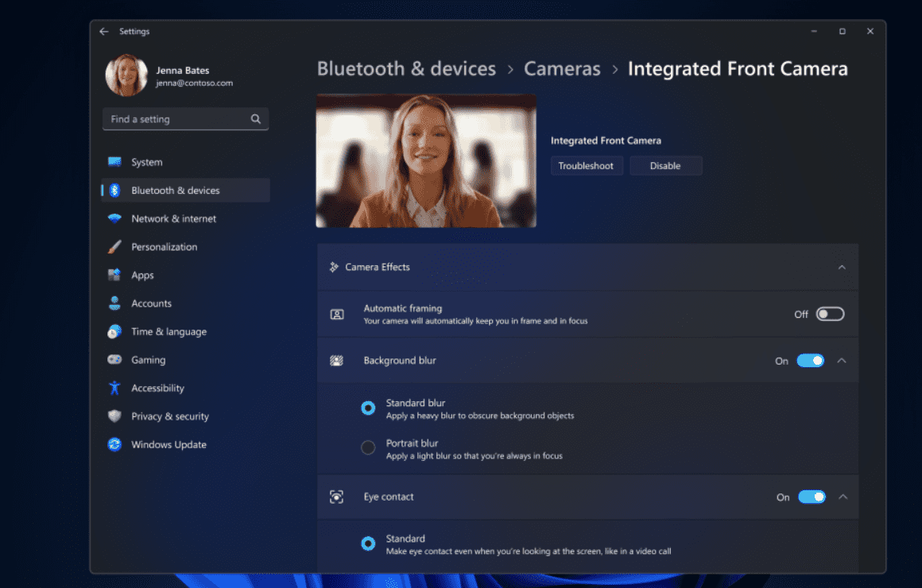Click the Windows Update sync icon
The image size is (922, 588).
click(x=114, y=444)
